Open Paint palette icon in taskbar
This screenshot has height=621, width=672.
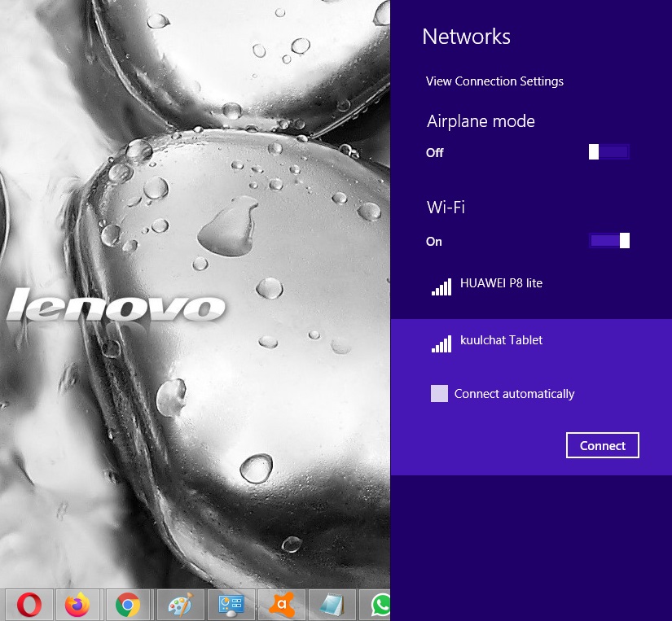[x=181, y=605]
